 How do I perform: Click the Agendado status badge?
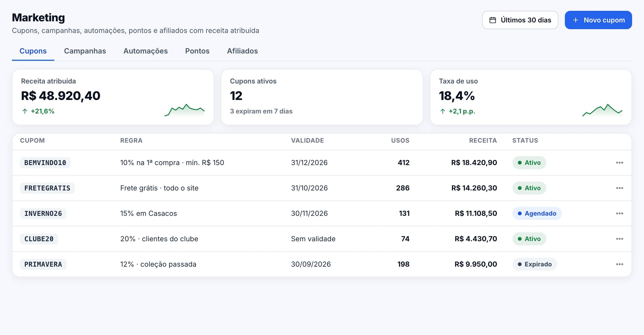tap(537, 213)
